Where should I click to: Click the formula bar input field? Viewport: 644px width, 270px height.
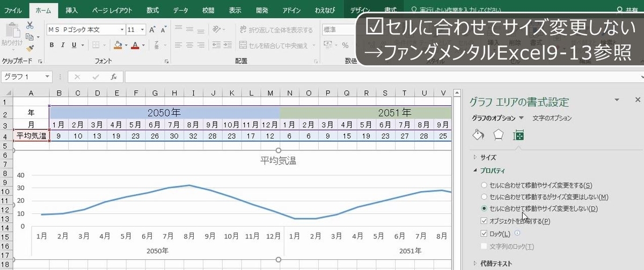tap(384, 77)
